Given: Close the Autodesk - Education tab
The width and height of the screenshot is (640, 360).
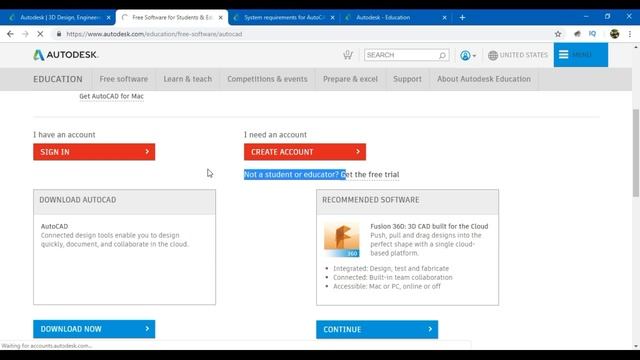Looking at the screenshot, I should [x=444, y=18].
